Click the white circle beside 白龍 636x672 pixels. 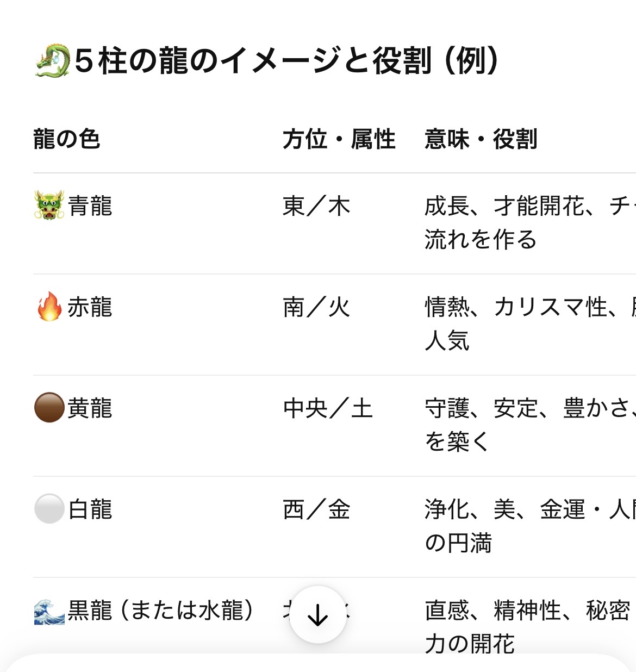(x=49, y=509)
